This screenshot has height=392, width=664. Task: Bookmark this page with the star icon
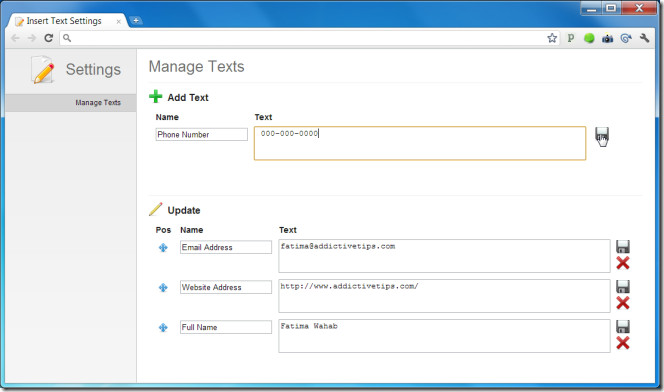(x=552, y=38)
